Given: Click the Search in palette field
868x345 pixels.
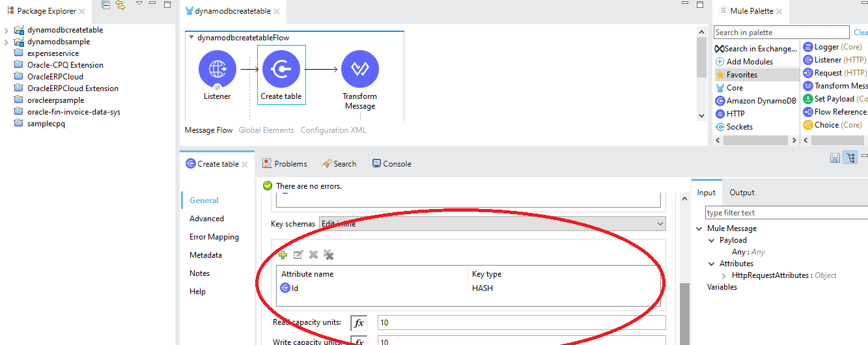Looking at the screenshot, I should point(781,33).
